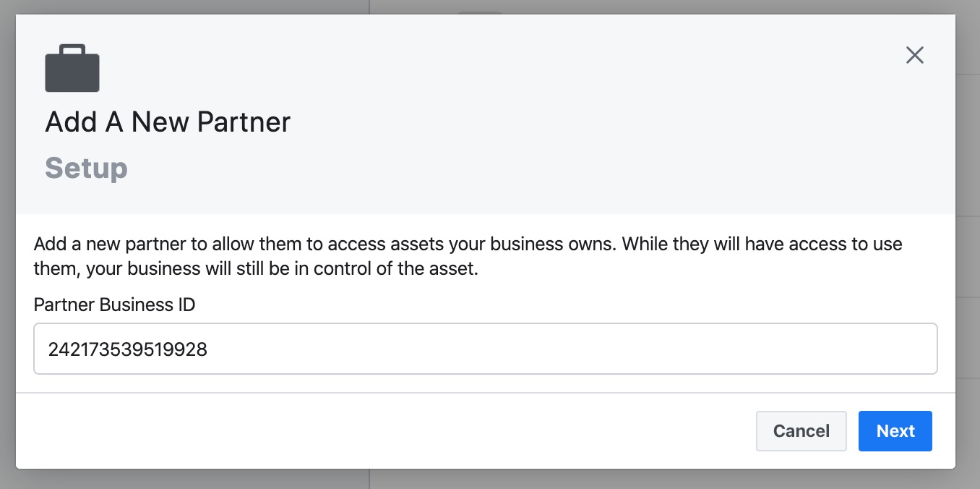The width and height of the screenshot is (980, 489).
Task: Click the dimmed background left of the dialog
Action: point(7,244)
